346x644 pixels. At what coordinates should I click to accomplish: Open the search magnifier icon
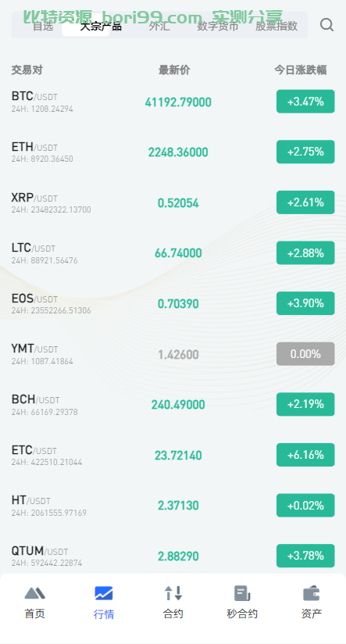pos(326,25)
